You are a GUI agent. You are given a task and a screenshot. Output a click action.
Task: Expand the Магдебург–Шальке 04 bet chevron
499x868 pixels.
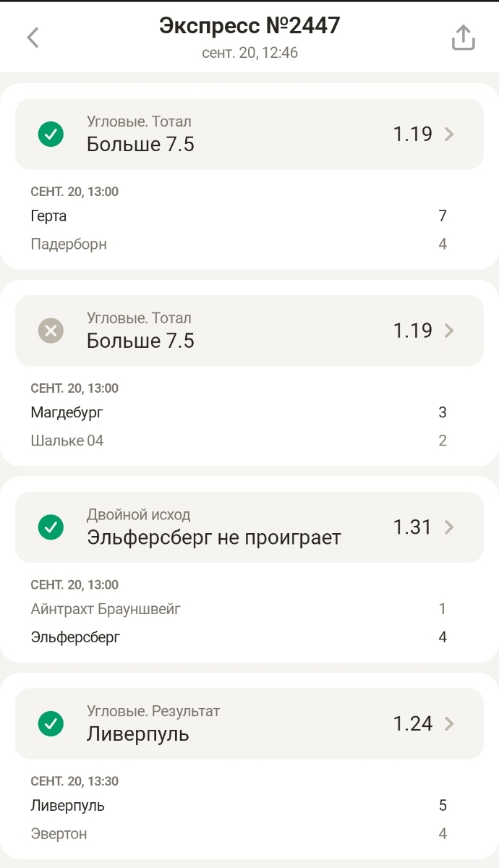coord(450,331)
